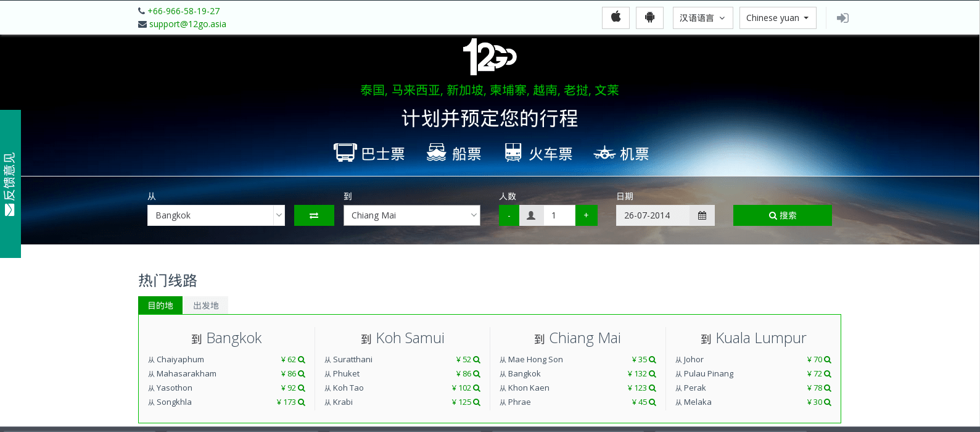This screenshot has width=980, height=432.
Task: Expand the destination Chiang Mai dropdown
Action: pyautogui.click(x=411, y=215)
